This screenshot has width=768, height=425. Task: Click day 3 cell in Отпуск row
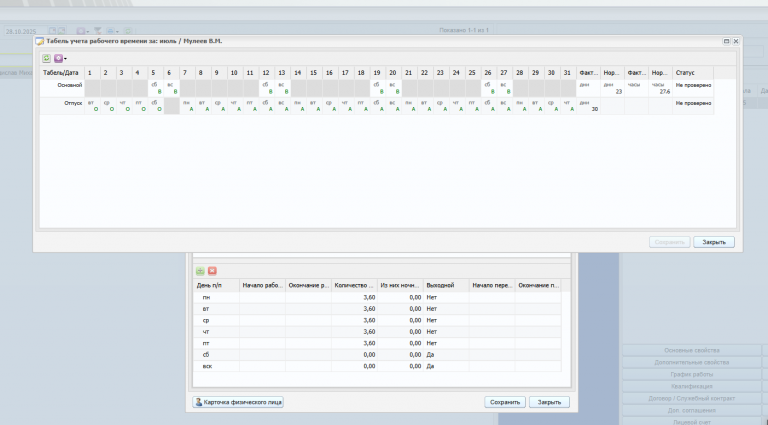(x=124, y=106)
